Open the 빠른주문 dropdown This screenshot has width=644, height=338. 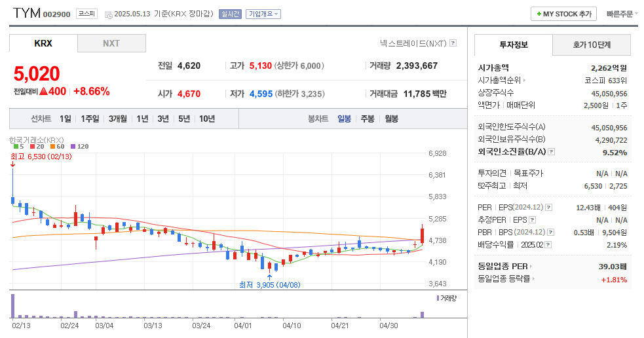point(622,14)
